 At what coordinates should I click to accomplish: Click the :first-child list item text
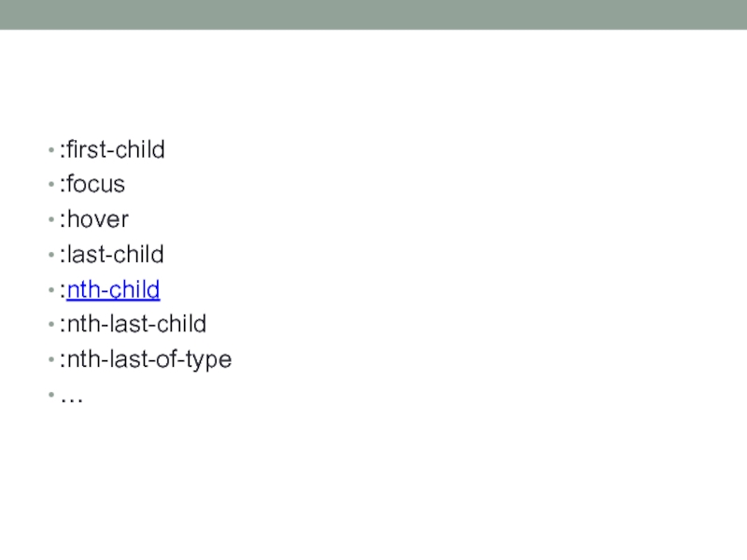[112, 149]
